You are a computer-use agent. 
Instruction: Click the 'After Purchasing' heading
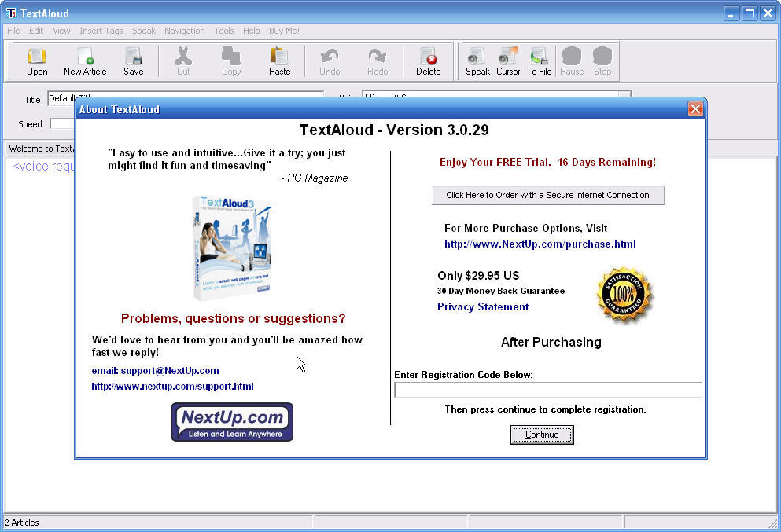point(551,343)
